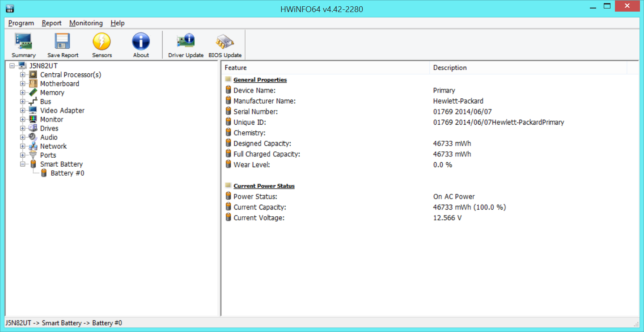The image size is (644, 332).
Task: Expand the Bus node
Action: (x=23, y=101)
